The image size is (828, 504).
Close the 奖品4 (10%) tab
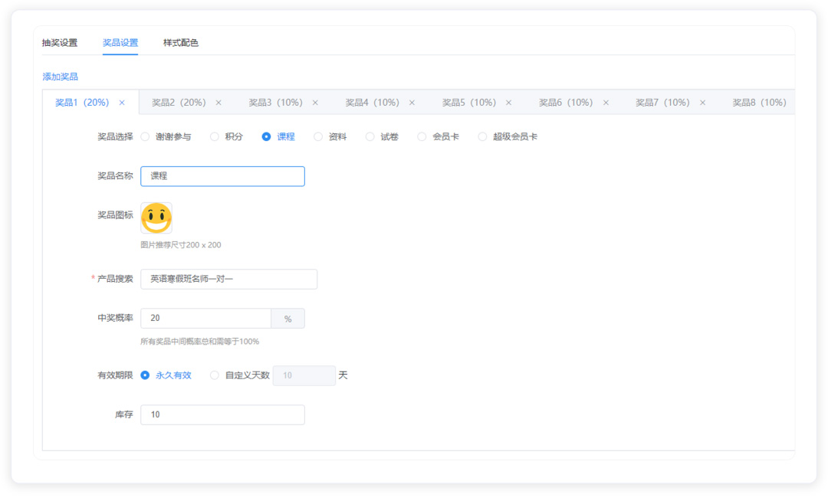pyautogui.click(x=412, y=103)
